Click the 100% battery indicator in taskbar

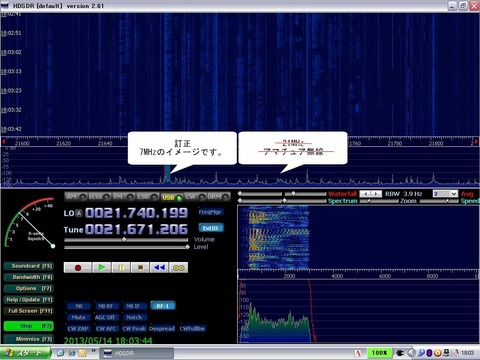tap(379, 353)
